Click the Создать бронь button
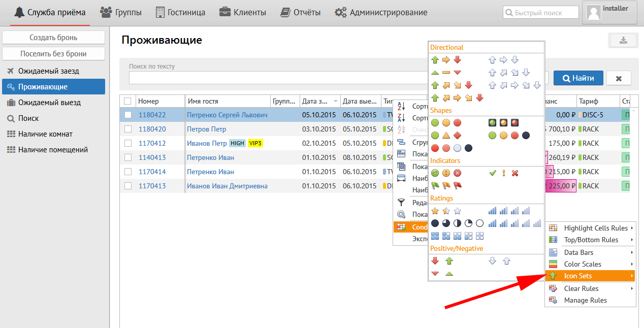644x328 pixels. 53,38
